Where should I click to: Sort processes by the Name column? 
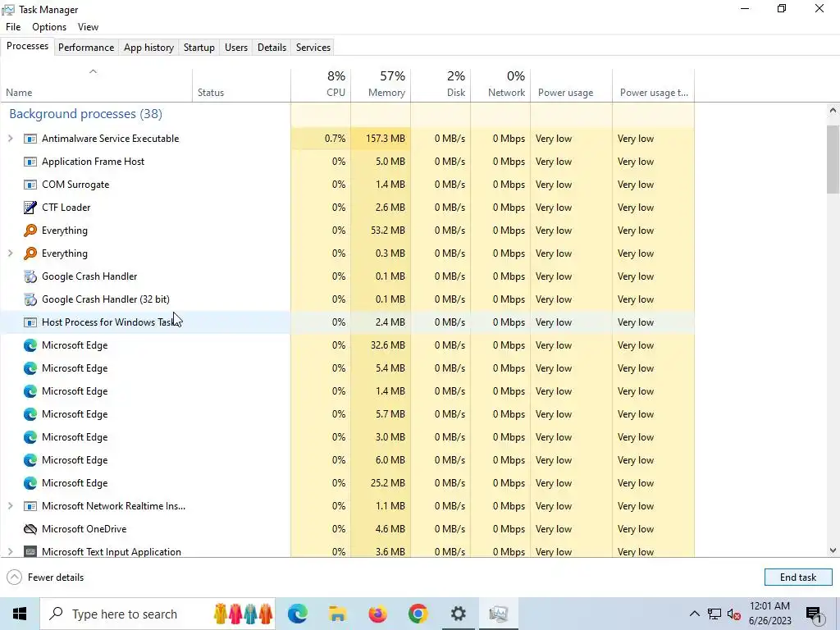(x=96, y=85)
